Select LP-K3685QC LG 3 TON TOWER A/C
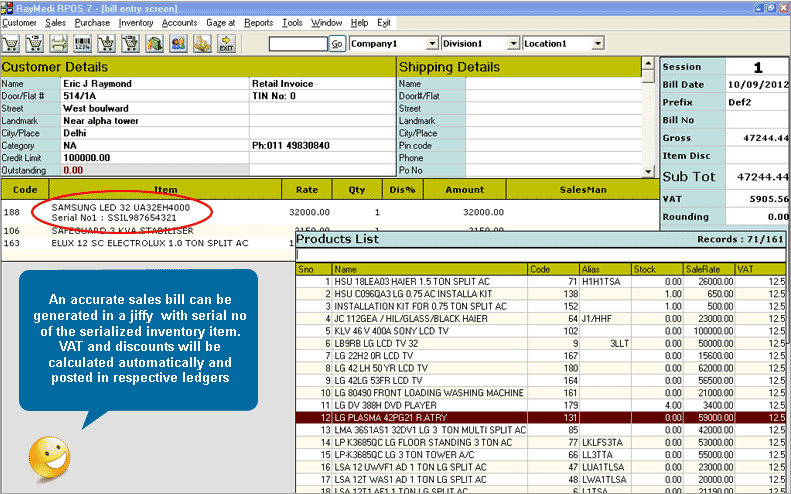The height and width of the screenshot is (494, 791). coord(540,455)
